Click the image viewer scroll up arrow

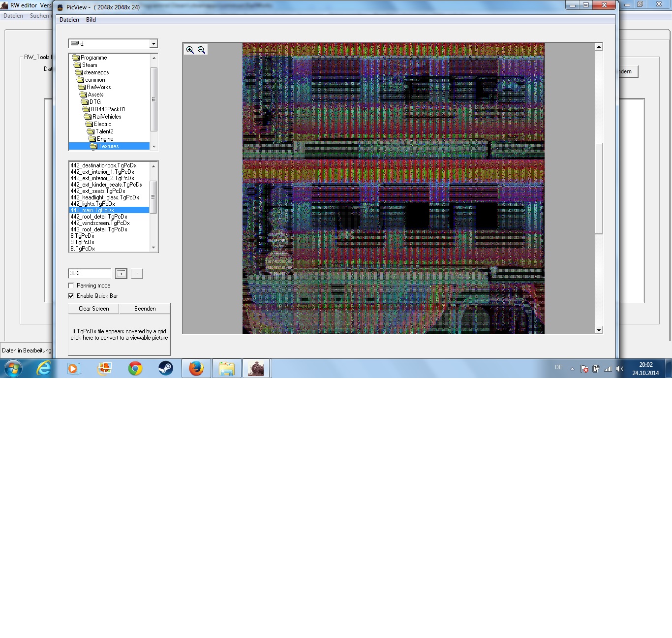(599, 47)
